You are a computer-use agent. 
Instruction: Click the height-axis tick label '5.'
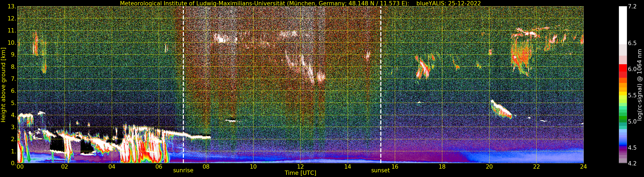pos(14,103)
